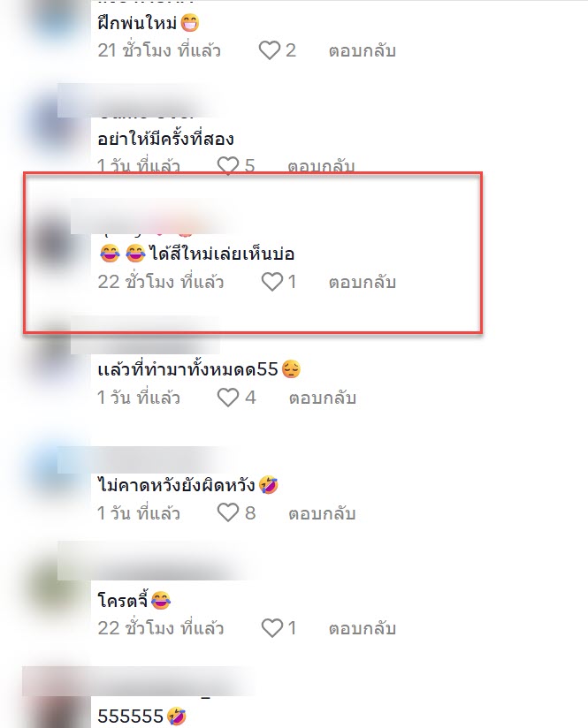This screenshot has height=728, width=588.
Task: Like the comment "ได้สีใหม่เล่ยเห็นบ่อ"
Action: pos(272,282)
